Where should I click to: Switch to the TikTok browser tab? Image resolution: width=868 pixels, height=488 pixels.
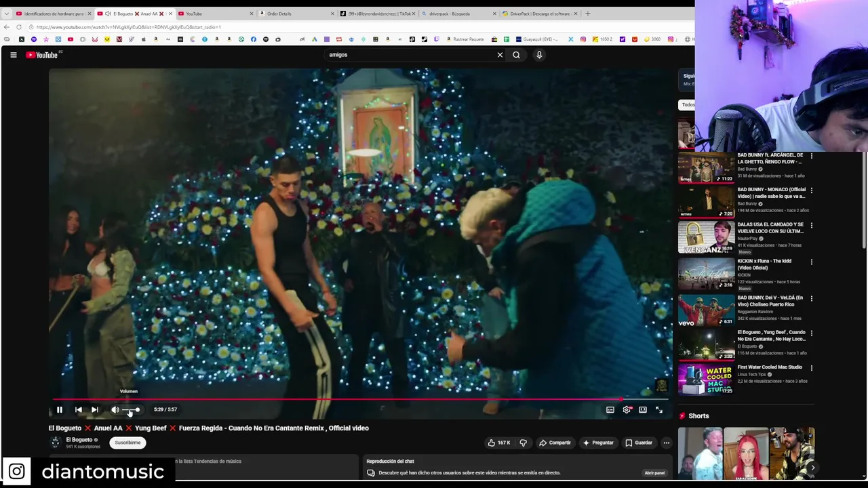click(x=378, y=14)
